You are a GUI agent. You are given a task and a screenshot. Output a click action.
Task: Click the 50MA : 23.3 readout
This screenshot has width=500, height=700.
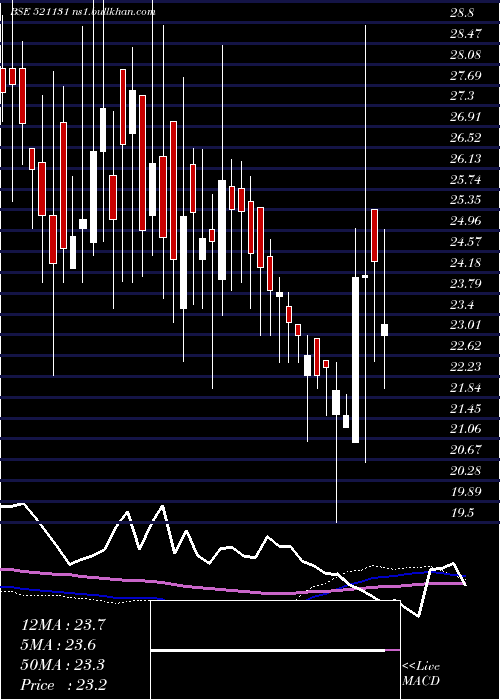[x=63, y=665]
